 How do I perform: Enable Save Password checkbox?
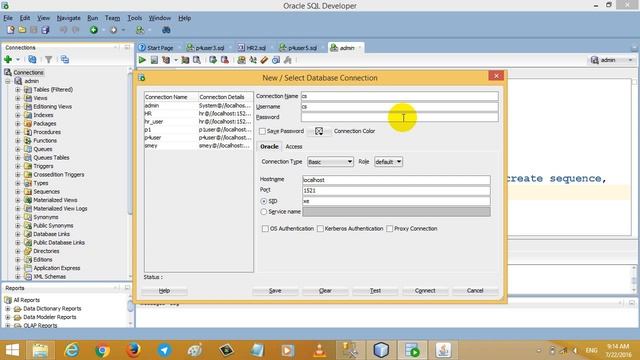point(262,131)
